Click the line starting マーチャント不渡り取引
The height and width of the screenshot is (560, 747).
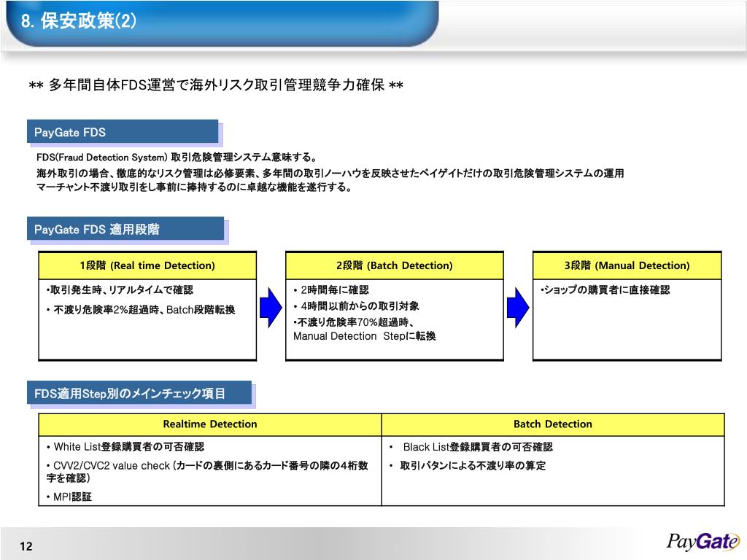[194, 187]
